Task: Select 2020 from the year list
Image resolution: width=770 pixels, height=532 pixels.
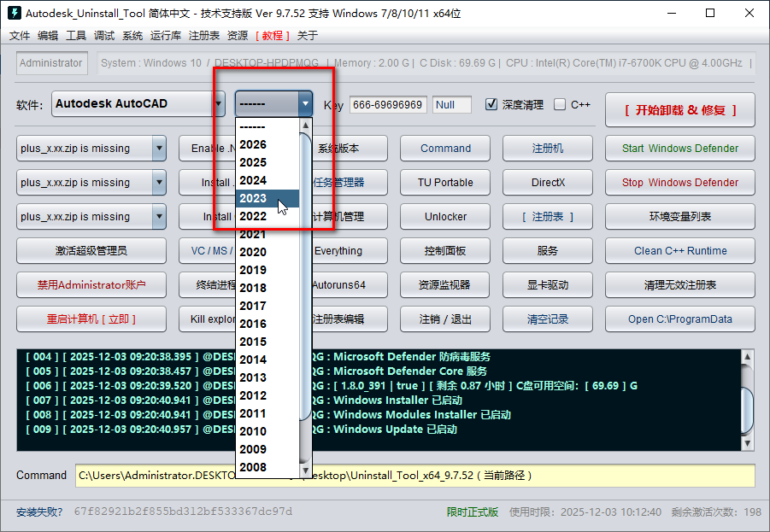Action: [x=267, y=252]
